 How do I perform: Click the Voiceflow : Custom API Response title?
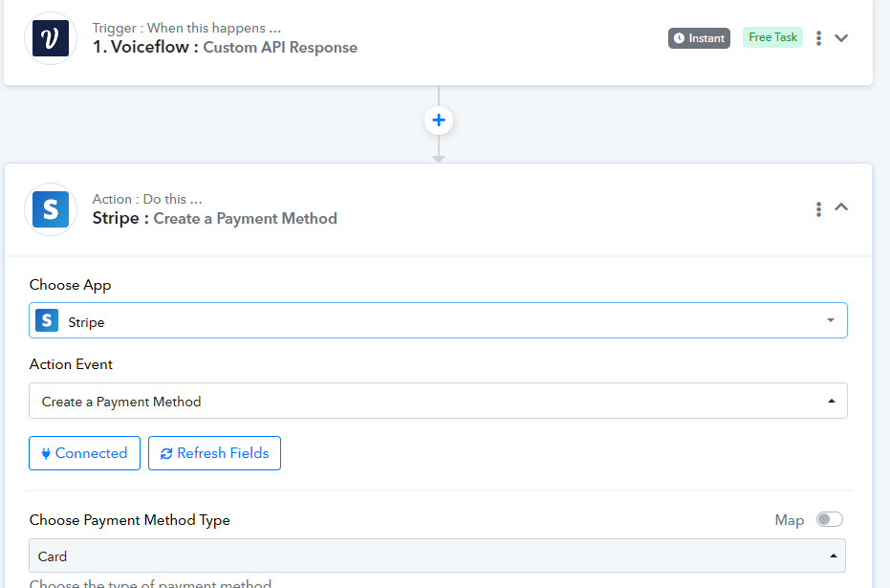pos(225,47)
